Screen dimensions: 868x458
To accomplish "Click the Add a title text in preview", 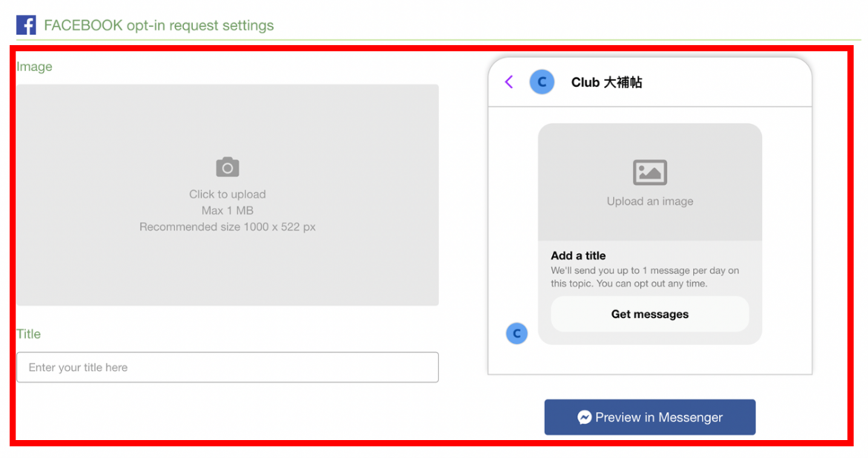I will tap(578, 255).
